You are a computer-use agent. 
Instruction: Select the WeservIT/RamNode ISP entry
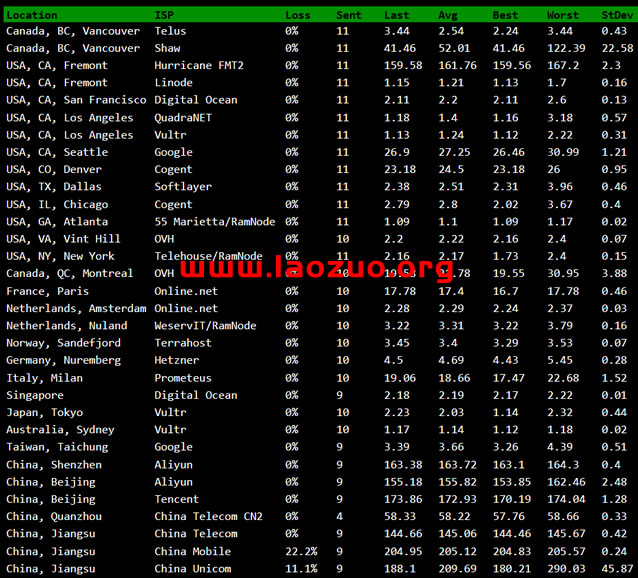click(205, 325)
